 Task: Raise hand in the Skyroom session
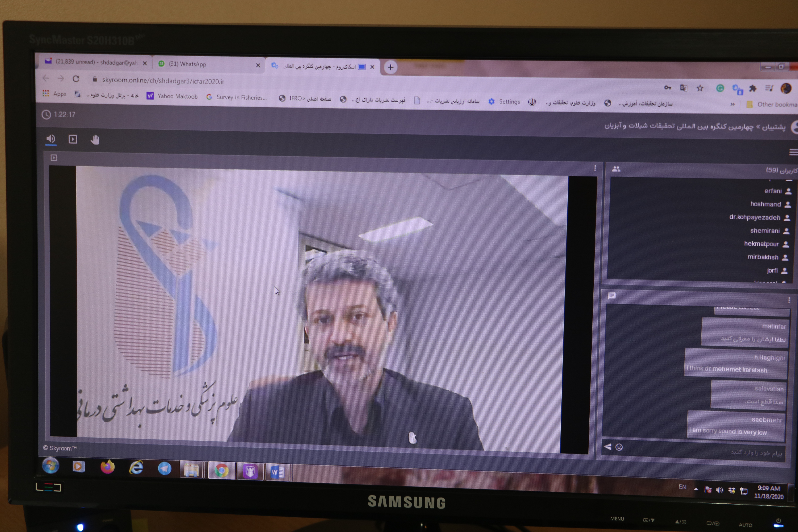[95, 140]
